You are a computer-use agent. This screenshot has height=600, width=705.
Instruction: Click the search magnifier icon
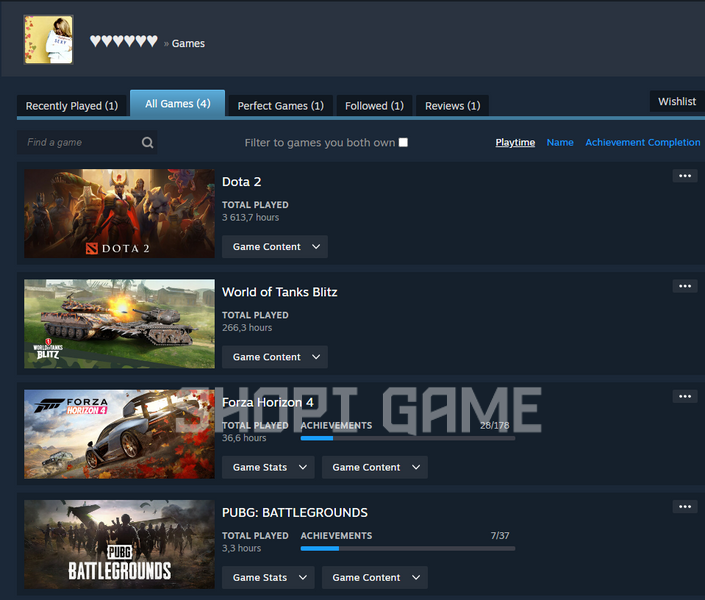click(x=147, y=143)
